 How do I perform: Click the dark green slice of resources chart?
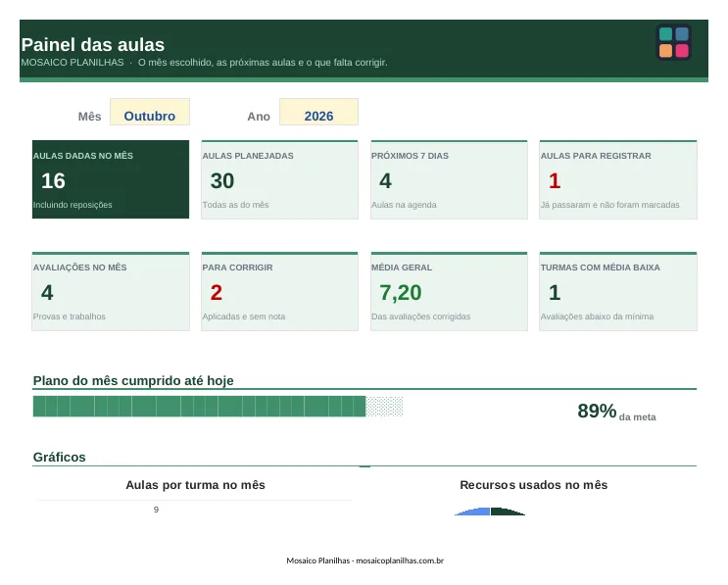(x=504, y=512)
